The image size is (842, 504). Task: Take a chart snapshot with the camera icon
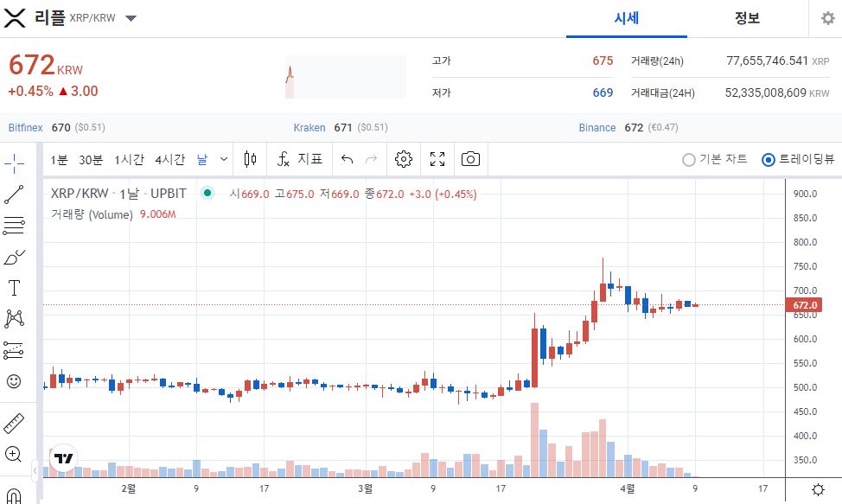471,159
